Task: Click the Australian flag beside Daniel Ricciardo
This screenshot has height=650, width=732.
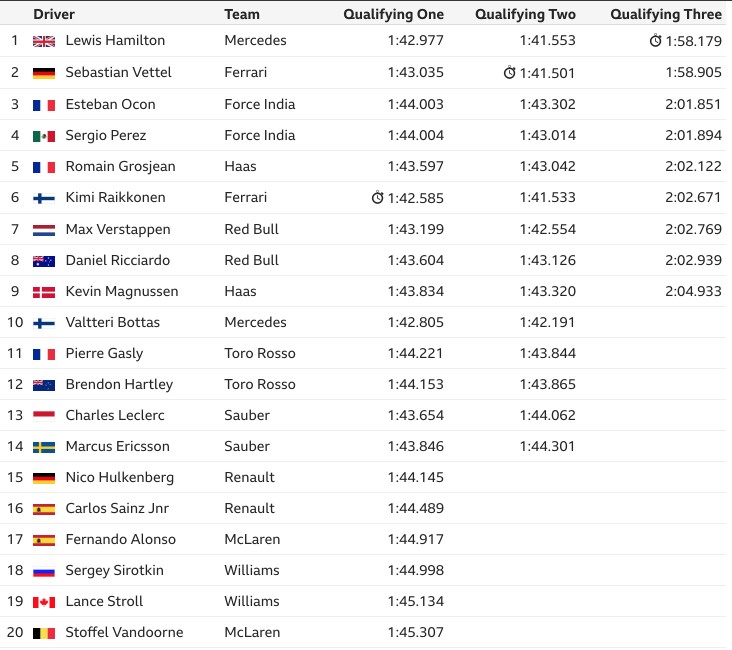Action: pyautogui.click(x=44, y=261)
